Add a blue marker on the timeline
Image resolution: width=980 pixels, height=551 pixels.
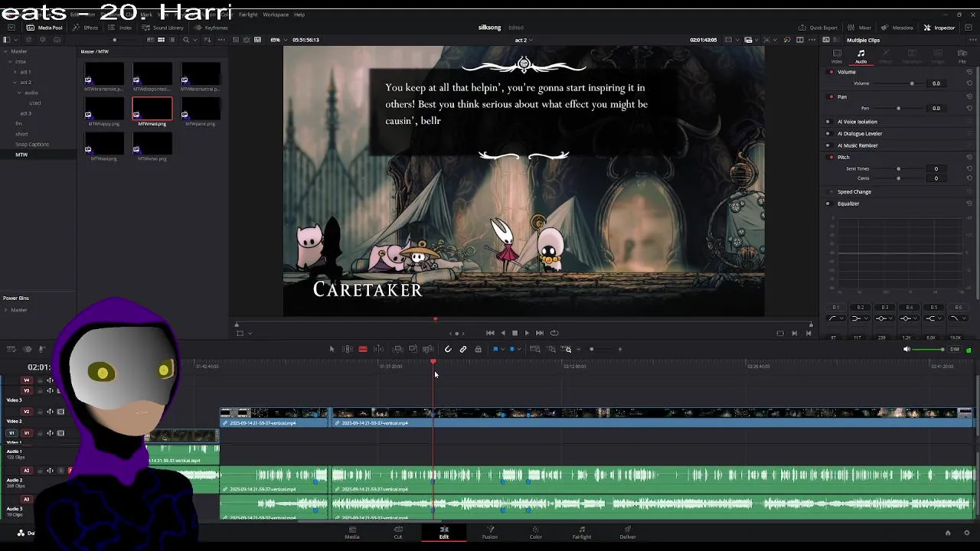point(511,349)
